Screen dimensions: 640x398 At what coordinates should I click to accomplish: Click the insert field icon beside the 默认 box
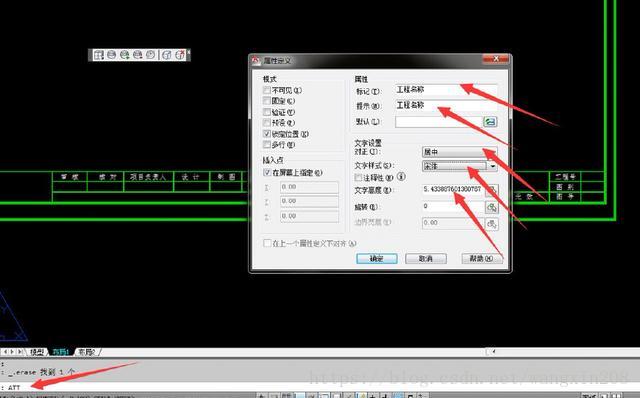490,122
